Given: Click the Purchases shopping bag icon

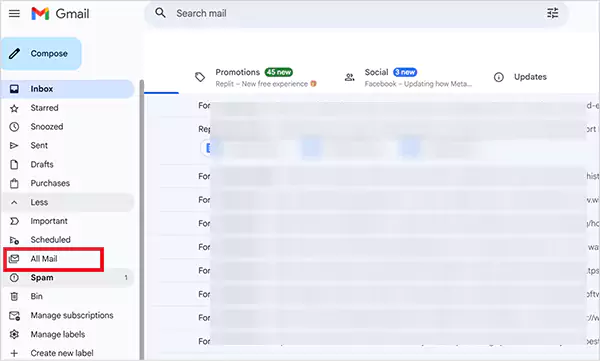Looking at the screenshot, I should (x=14, y=183).
